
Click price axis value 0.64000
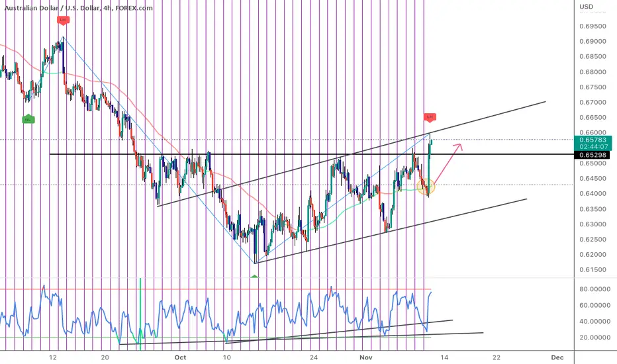pos(593,194)
